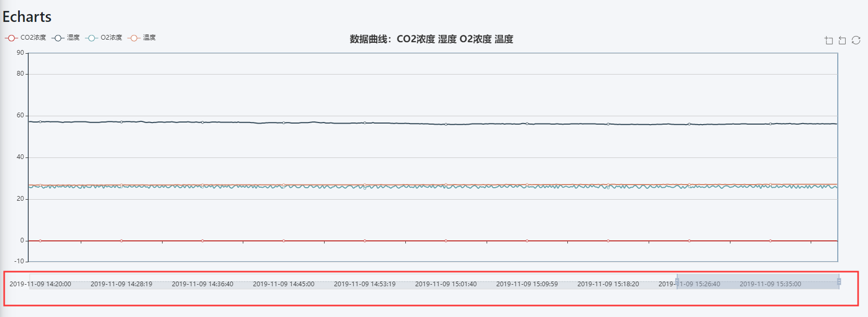Click the left handle of zoom slider
Viewport: 868px width, 317px height.
(677, 282)
